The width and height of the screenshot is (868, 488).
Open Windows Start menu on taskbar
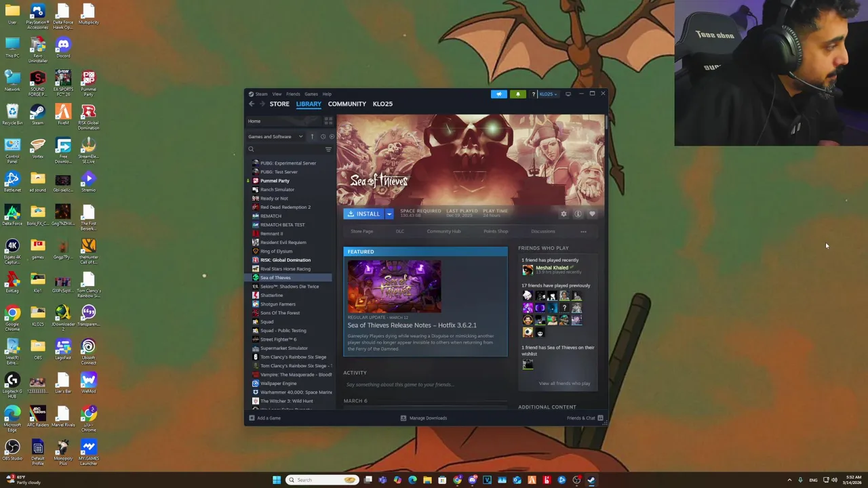click(277, 480)
